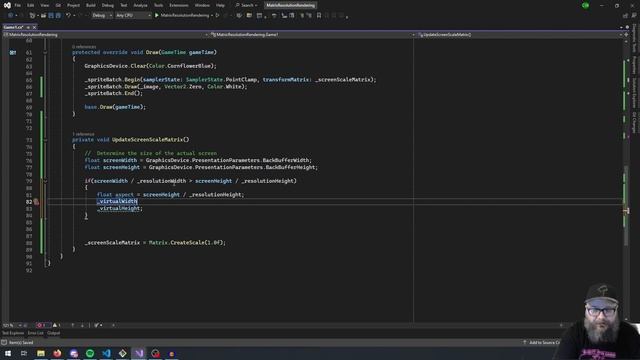
Task: Click Start Without Debugging icon
Action: pos(218,16)
